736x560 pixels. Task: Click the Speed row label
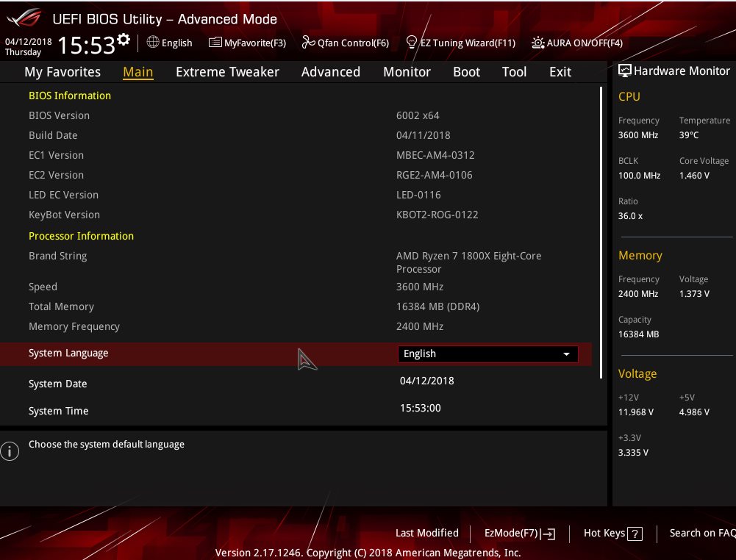pos(42,287)
